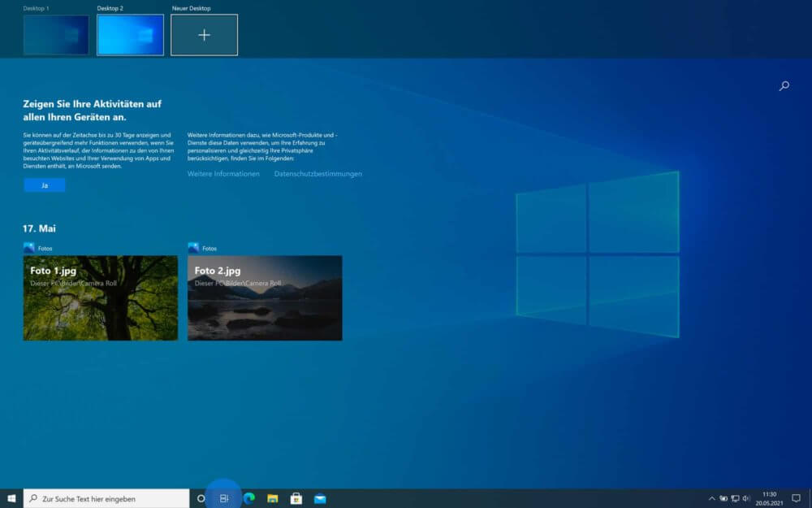This screenshot has width=812, height=508.
Task: Show hidden system tray icons
Action: pyautogui.click(x=711, y=499)
